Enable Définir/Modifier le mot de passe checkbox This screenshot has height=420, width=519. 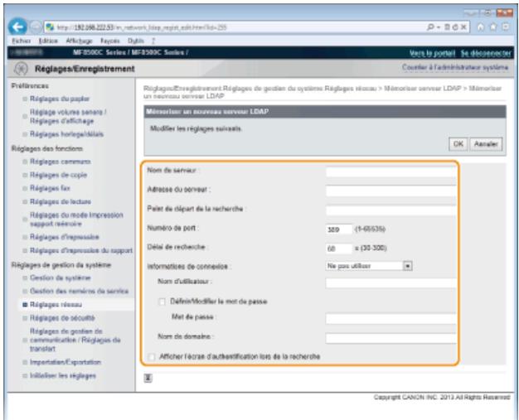pos(162,302)
